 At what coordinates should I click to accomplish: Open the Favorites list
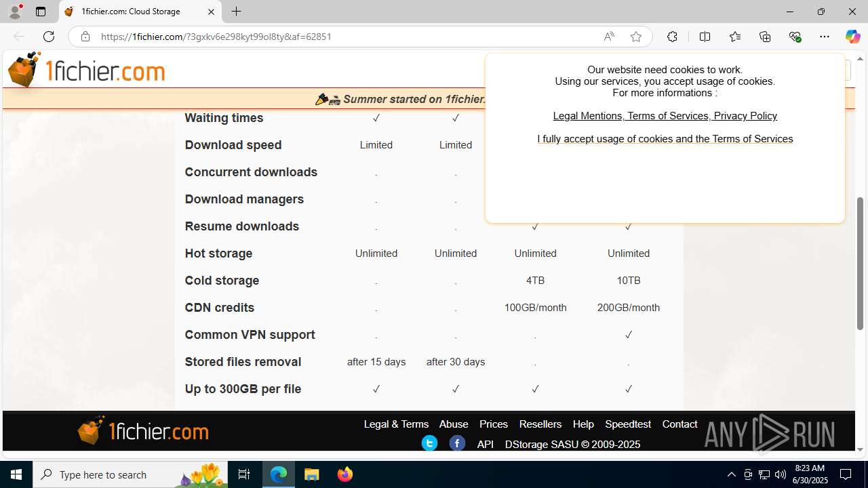[x=734, y=37]
